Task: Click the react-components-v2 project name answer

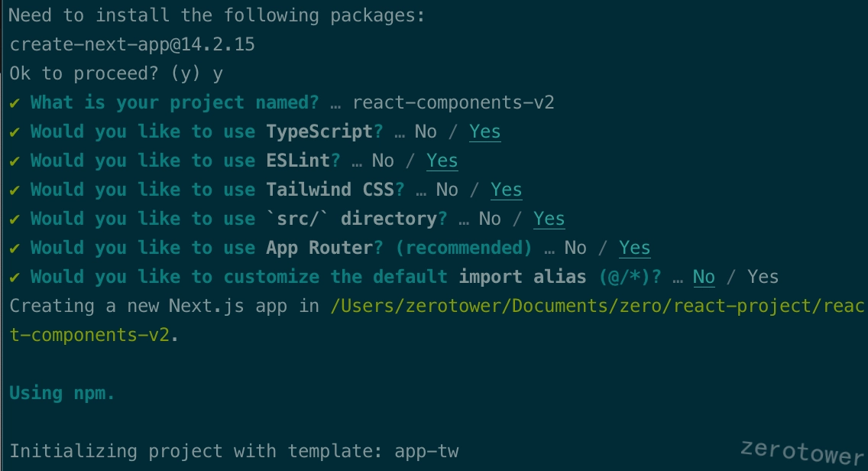Action: (453, 102)
